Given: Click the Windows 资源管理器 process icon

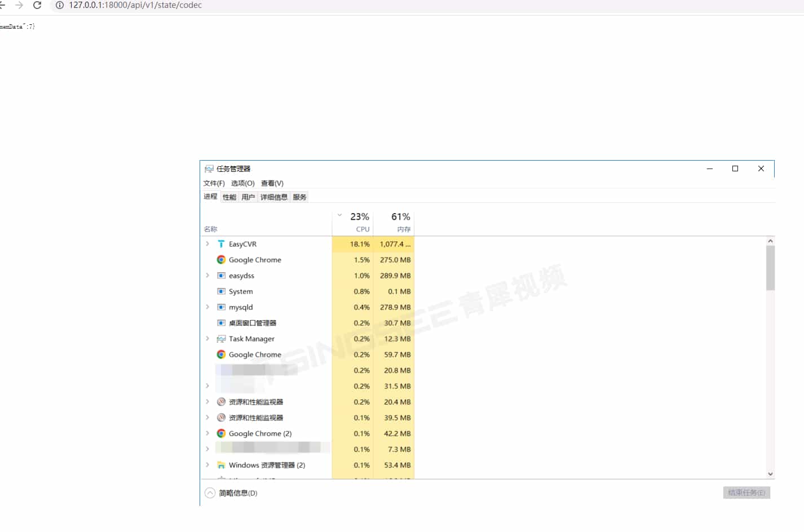Looking at the screenshot, I should (220, 464).
